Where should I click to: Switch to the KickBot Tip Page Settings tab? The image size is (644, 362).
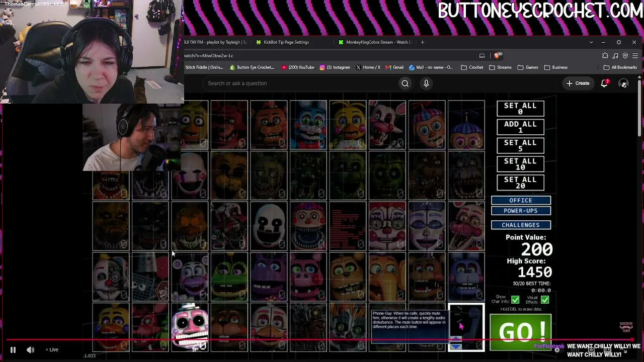pos(285,42)
